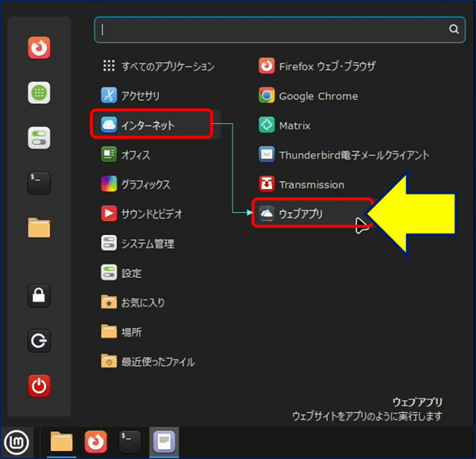Launch ウェブアプリ from the app list
Image resolution: width=476 pixels, height=459 pixels.
(x=312, y=214)
